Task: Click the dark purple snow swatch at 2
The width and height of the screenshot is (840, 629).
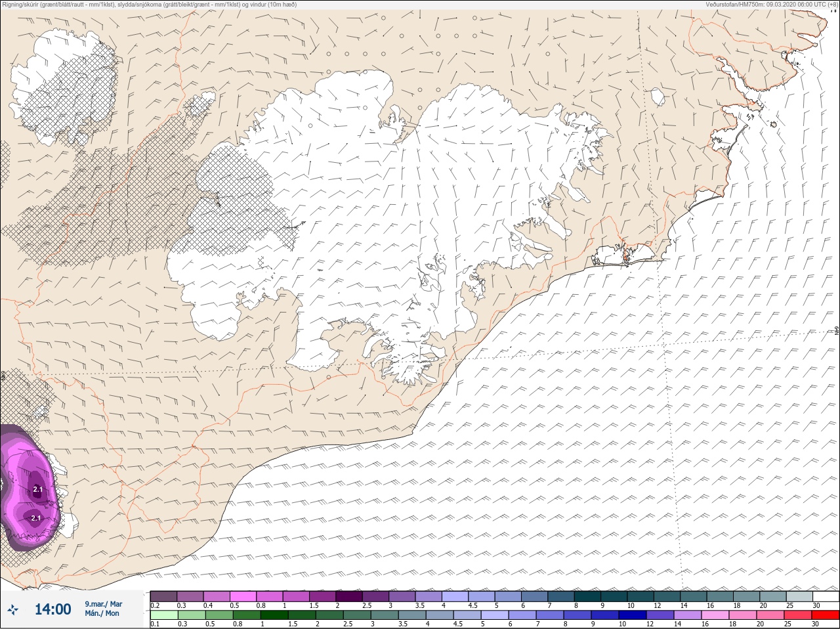Action: coord(348,596)
